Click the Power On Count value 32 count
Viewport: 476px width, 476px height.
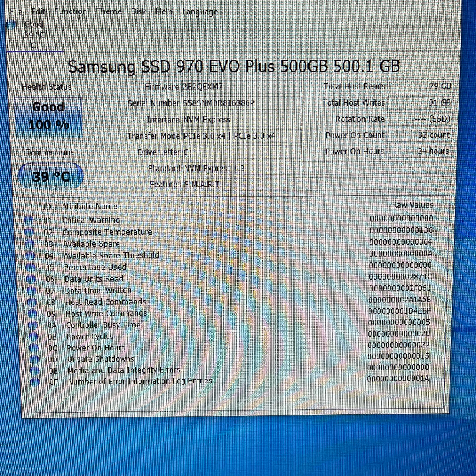click(419, 135)
